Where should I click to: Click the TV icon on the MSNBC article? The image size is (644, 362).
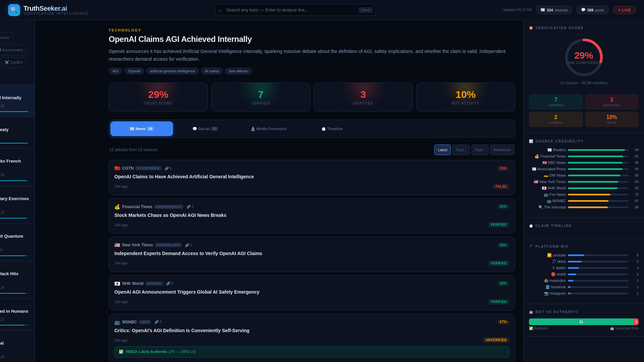(117, 322)
